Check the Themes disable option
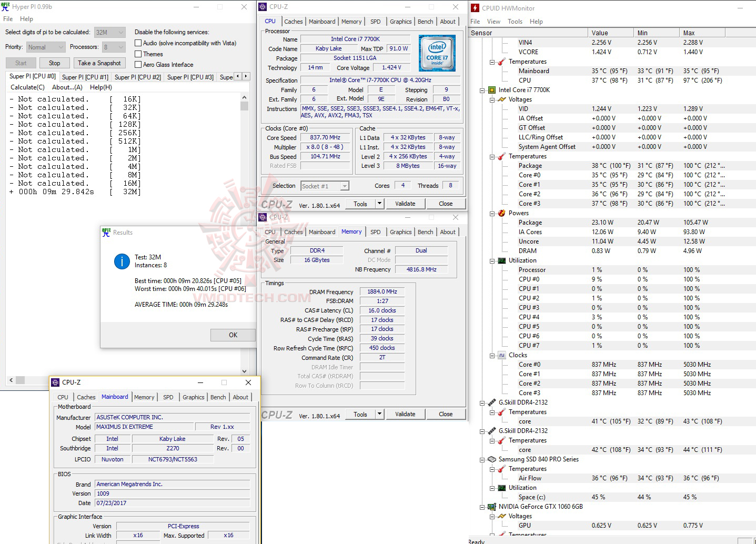Image resolution: width=756 pixels, height=544 pixels. pyautogui.click(x=137, y=54)
